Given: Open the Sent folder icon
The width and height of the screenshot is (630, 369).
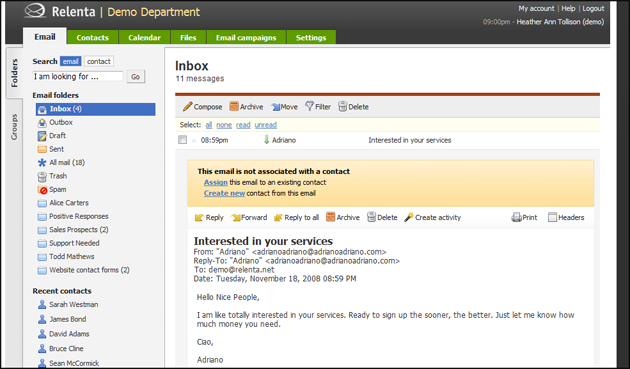Looking at the screenshot, I should 42,149.
